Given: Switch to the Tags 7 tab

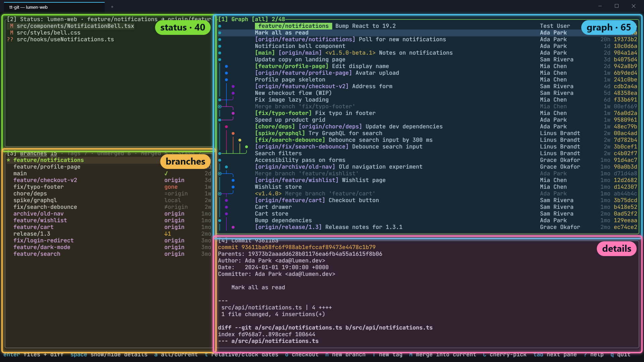Looking at the screenshot, I should 77,154.
